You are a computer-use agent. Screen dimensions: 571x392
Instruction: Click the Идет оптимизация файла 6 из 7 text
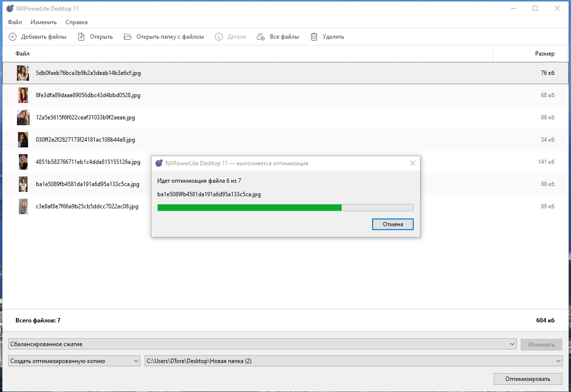pos(199,181)
